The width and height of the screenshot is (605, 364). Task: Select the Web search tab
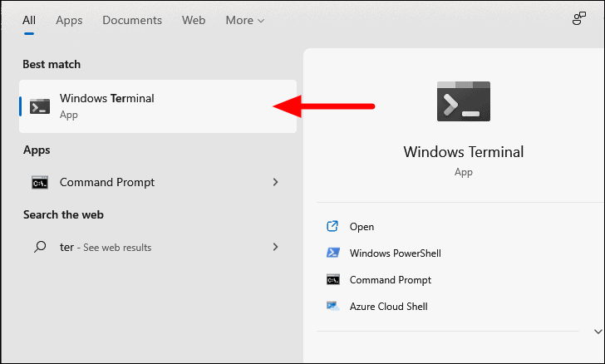point(194,20)
